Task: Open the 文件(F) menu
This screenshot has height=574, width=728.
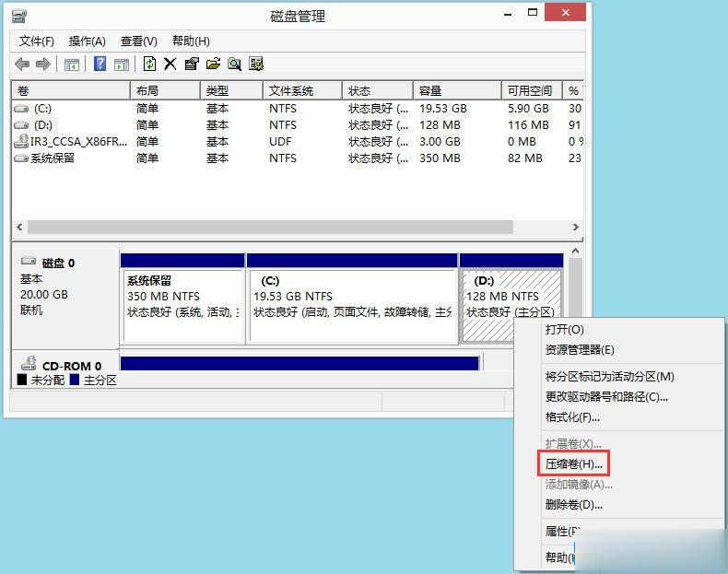Action: click(37, 41)
